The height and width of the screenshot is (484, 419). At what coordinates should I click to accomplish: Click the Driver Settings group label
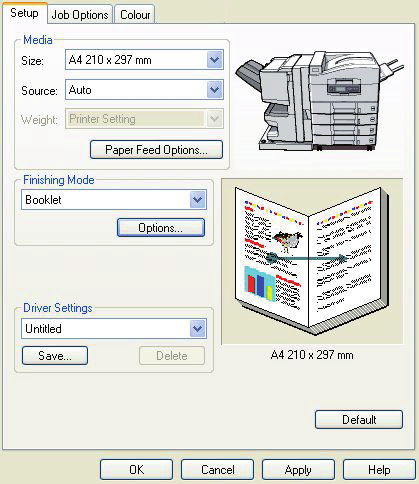pos(58,308)
